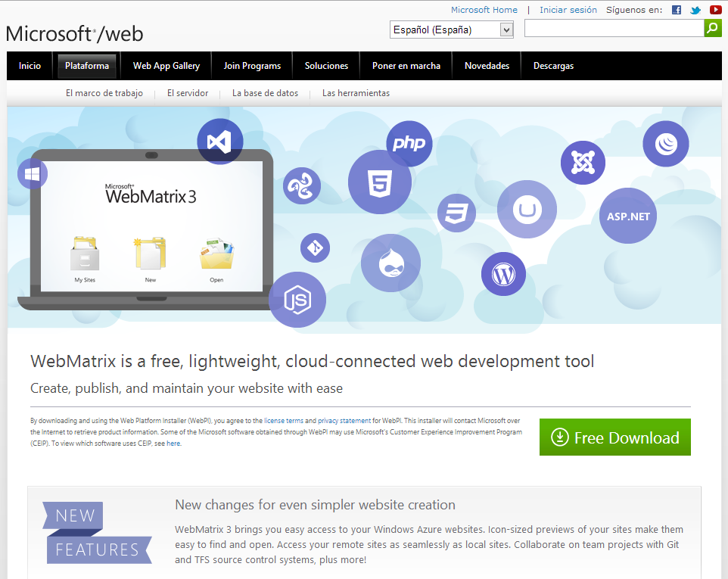This screenshot has width=728, height=579.
Task: Open the Facebook follow icon
Action: coord(677,10)
